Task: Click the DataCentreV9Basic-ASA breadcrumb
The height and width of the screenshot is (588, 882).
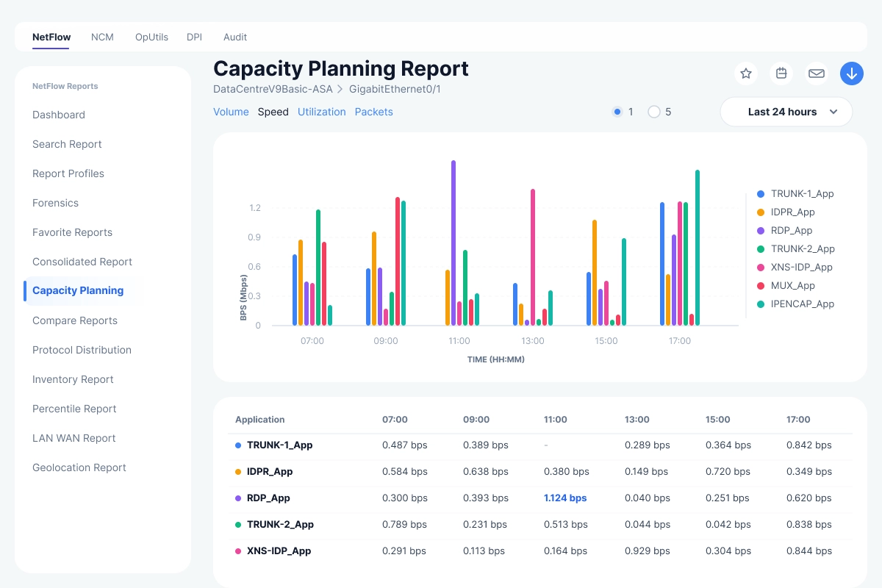Action: pos(273,89)
